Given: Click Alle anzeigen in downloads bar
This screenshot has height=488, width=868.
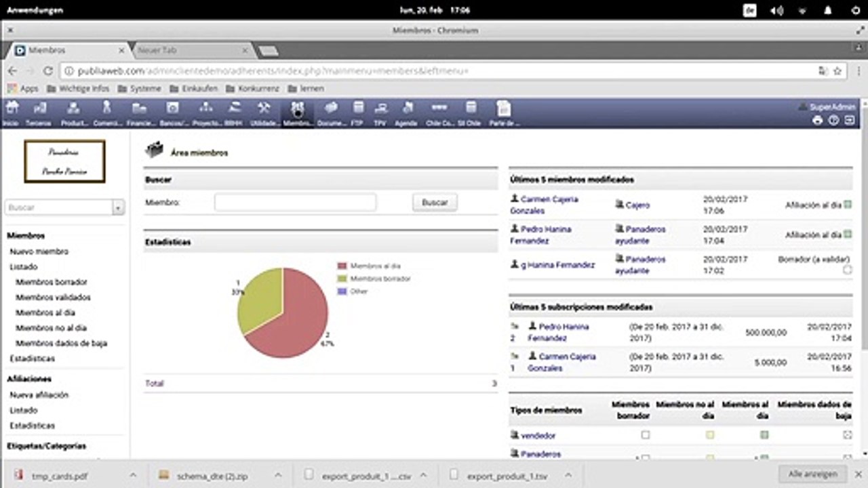Looking at the screenshot, I should (812, 474).
